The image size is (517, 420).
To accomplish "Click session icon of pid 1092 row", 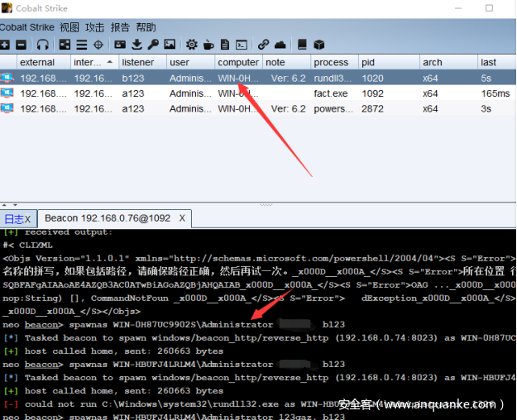I will click(7, 93).
